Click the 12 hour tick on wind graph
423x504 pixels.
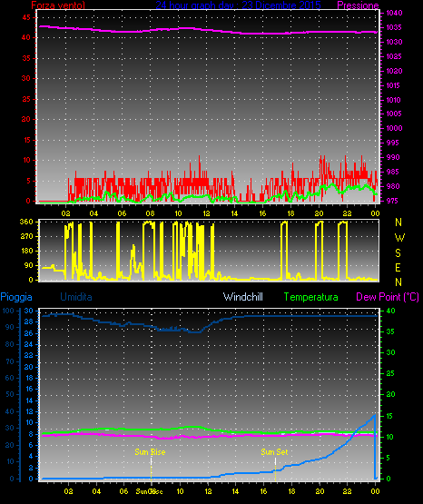click(206, 213)
